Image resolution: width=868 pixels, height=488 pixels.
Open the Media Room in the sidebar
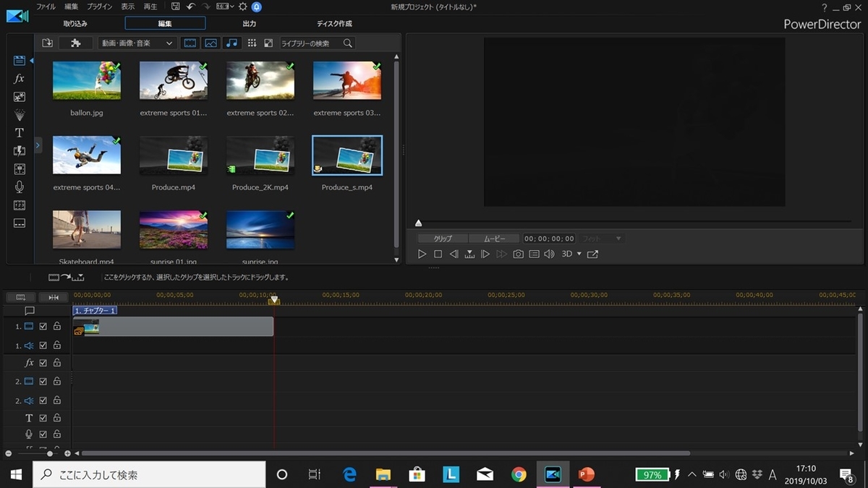[x=20, y=61]
